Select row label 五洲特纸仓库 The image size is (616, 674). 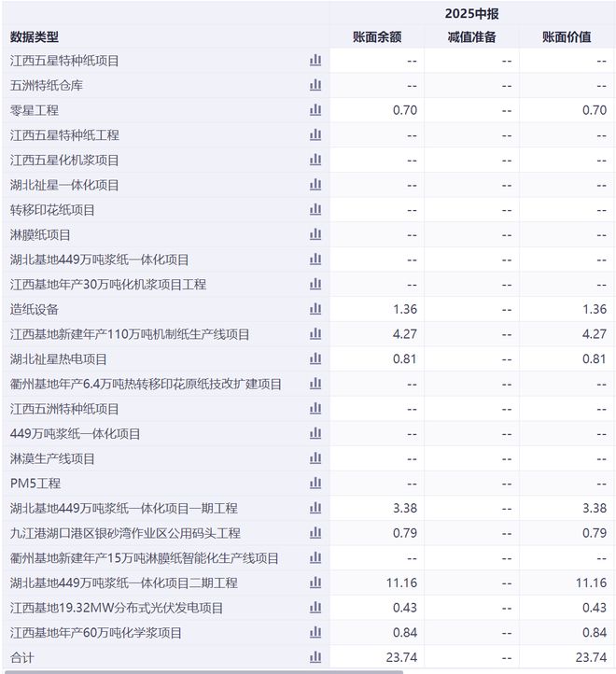(x=47, y=86)
